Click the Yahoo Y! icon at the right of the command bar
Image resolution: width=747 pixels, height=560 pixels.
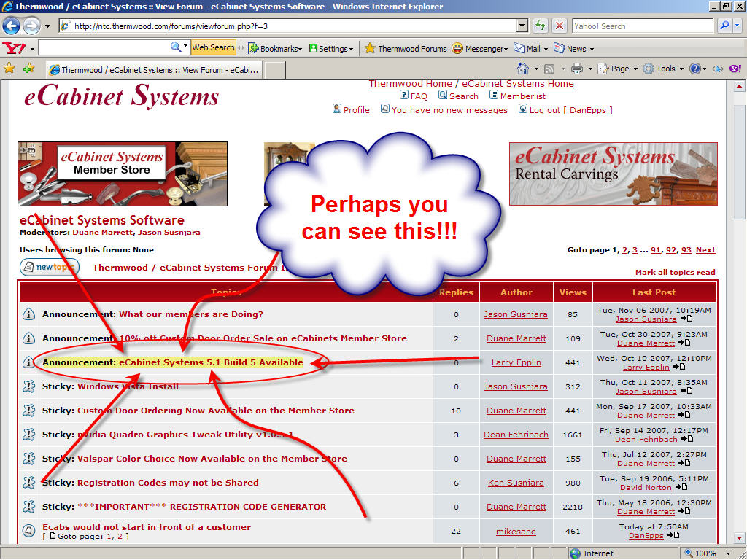coord(735,69)
